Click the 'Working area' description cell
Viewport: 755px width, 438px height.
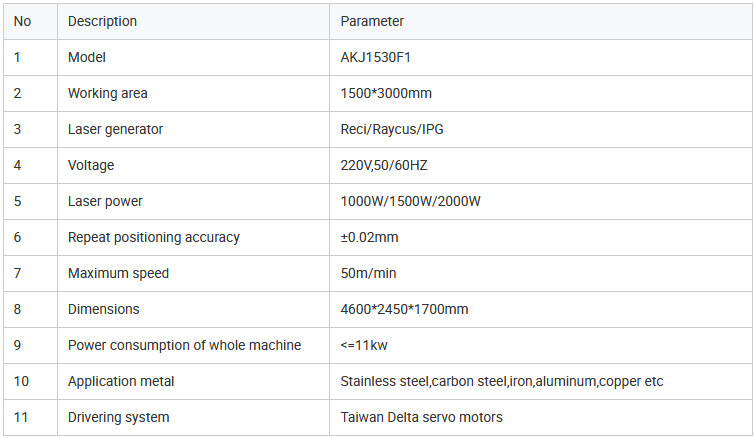tap(107, 93)
